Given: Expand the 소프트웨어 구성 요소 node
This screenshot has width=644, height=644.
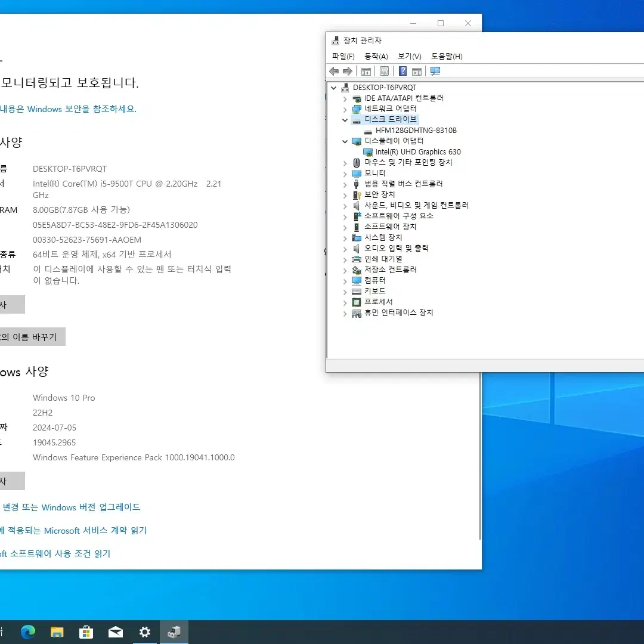Looking at the screenshot, I should (345, 216).
